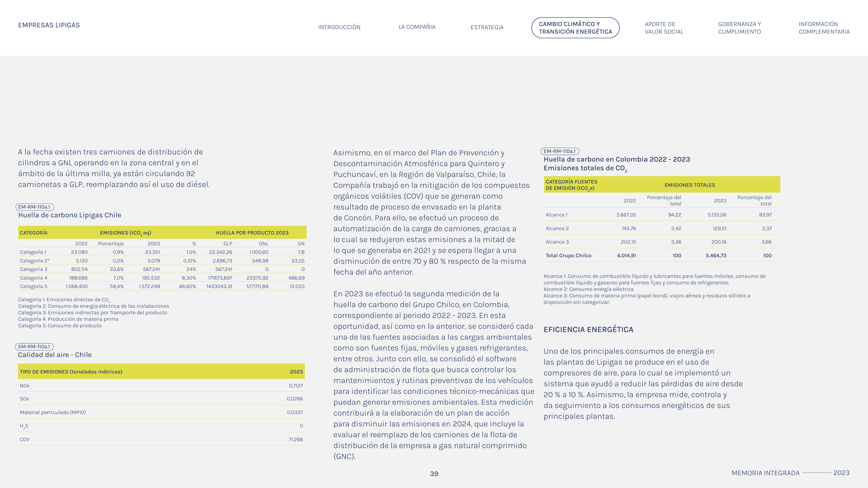Click CAMBIO CLIMÁTICO Y TRANSICIÓN ENERGÉTICA tab
Image resolution: width=868 pixels, height=488 pixels.
click(575, 28)
